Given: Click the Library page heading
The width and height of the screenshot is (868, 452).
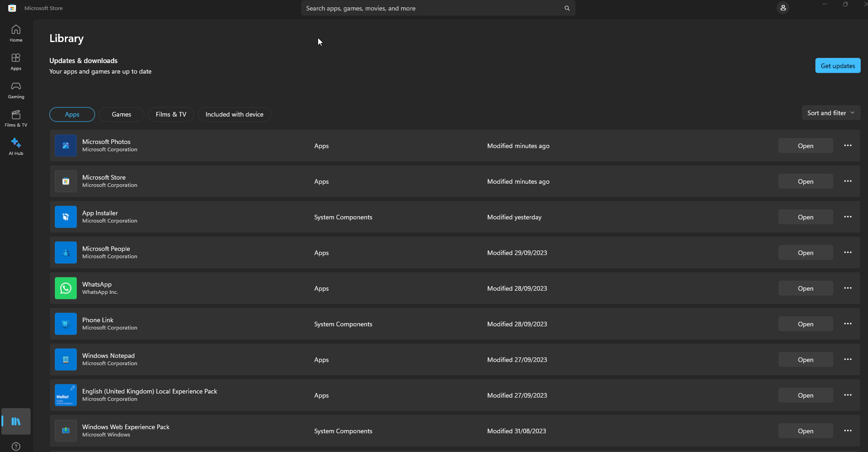Looking at the screenshot, I should point(67,38).
